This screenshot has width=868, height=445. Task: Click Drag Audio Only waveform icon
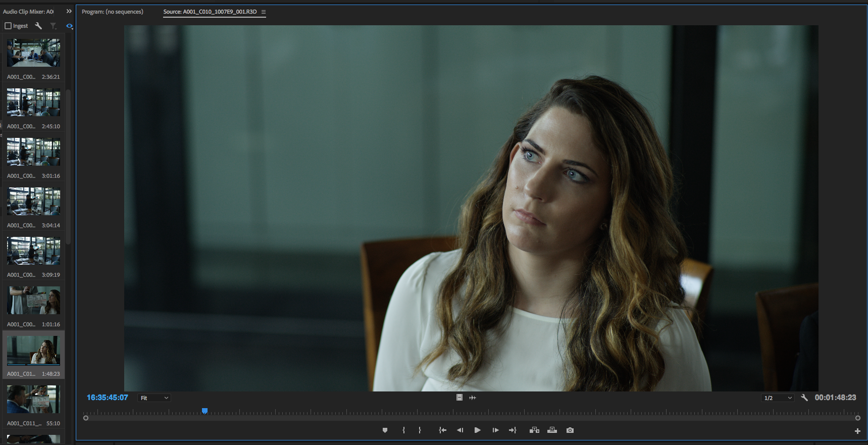(473, 398)
